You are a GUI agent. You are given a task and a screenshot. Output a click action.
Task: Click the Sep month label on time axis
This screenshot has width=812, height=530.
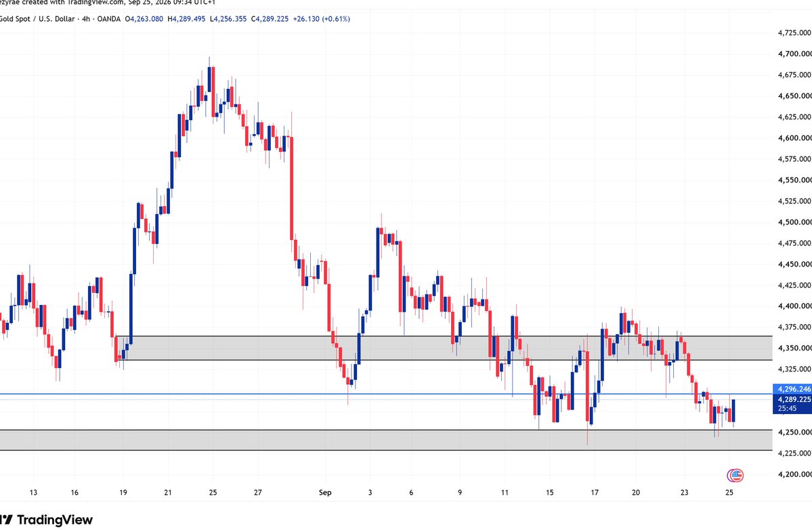point(324,492)
